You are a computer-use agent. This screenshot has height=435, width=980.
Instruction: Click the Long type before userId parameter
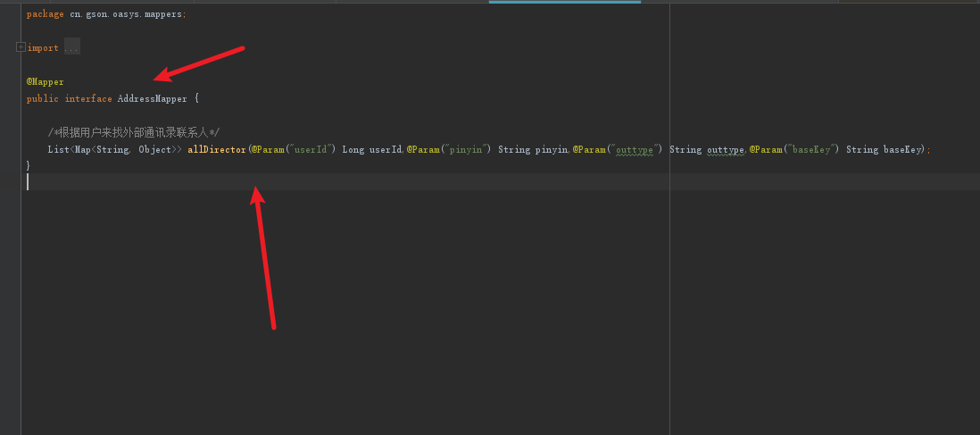(353, 149)
